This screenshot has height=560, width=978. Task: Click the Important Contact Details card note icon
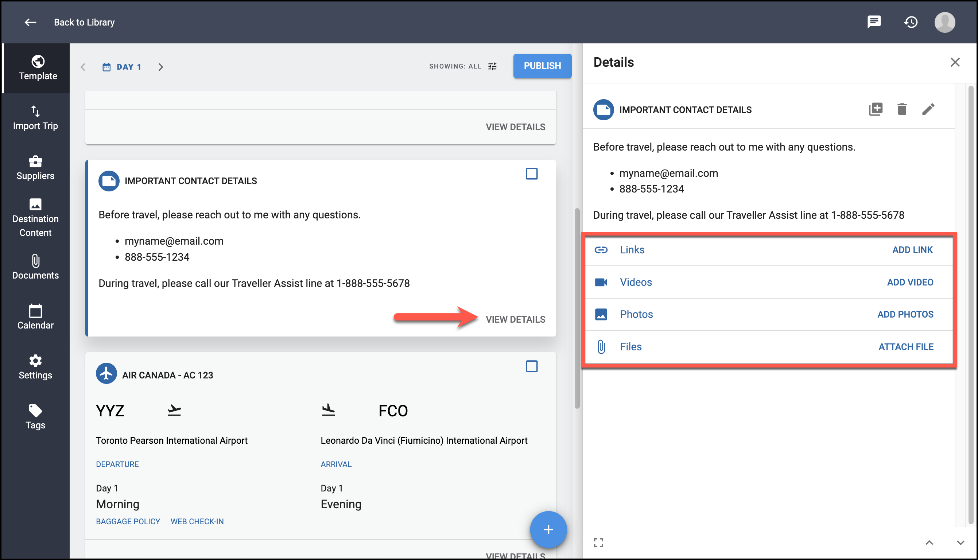[109, 181]
